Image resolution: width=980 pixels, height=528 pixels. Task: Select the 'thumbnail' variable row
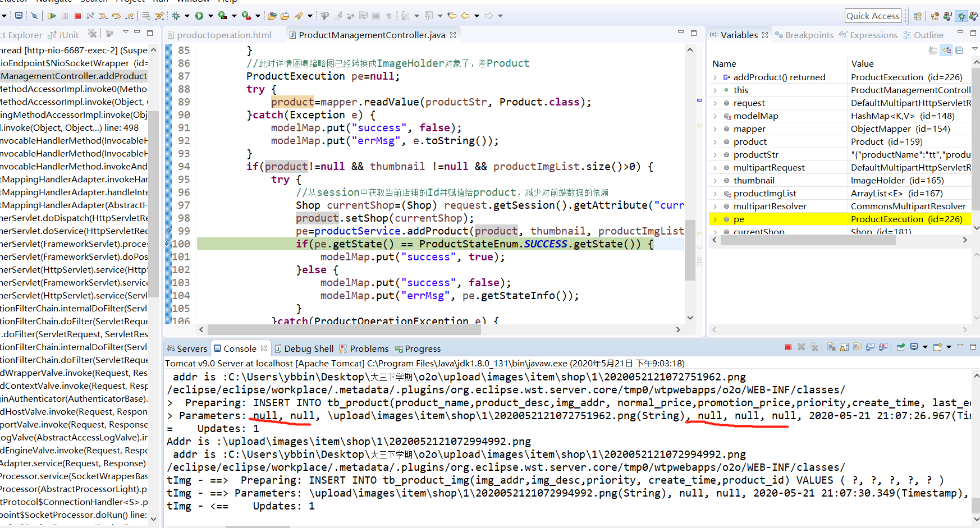click(x=840, y=181)
